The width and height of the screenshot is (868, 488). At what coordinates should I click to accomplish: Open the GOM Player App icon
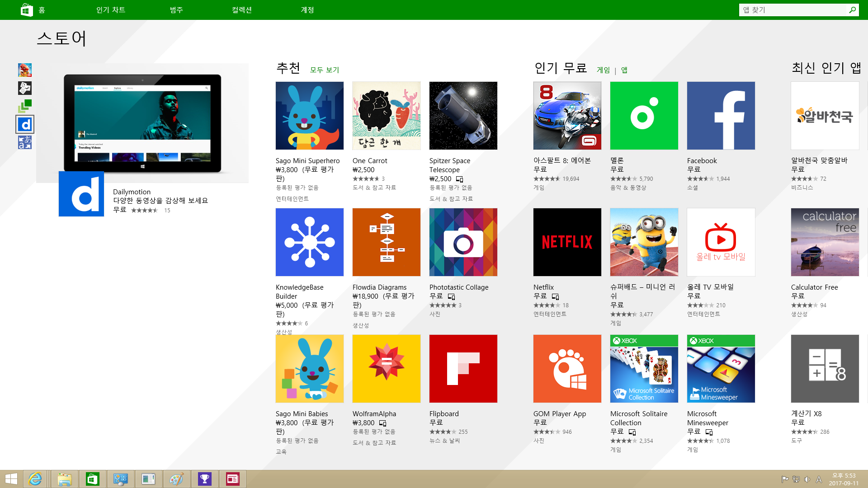click(x=567, y=369)
